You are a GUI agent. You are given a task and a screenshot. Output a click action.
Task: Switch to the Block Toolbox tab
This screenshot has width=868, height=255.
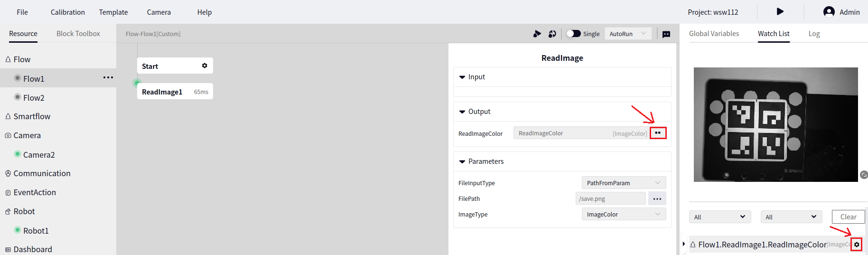(78, 34)
